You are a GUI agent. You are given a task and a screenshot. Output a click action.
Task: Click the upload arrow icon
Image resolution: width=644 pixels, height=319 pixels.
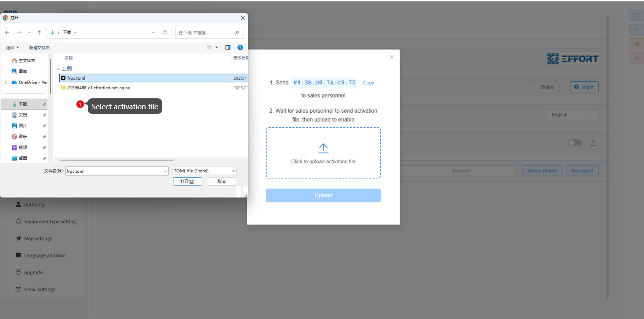[x=323, y=148]
